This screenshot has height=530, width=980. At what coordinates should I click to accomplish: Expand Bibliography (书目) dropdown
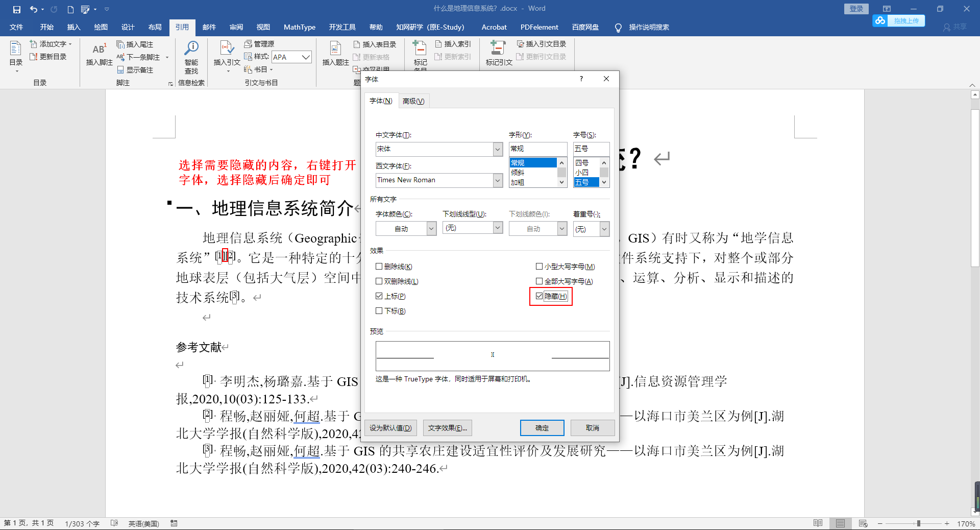coord(271,69)
